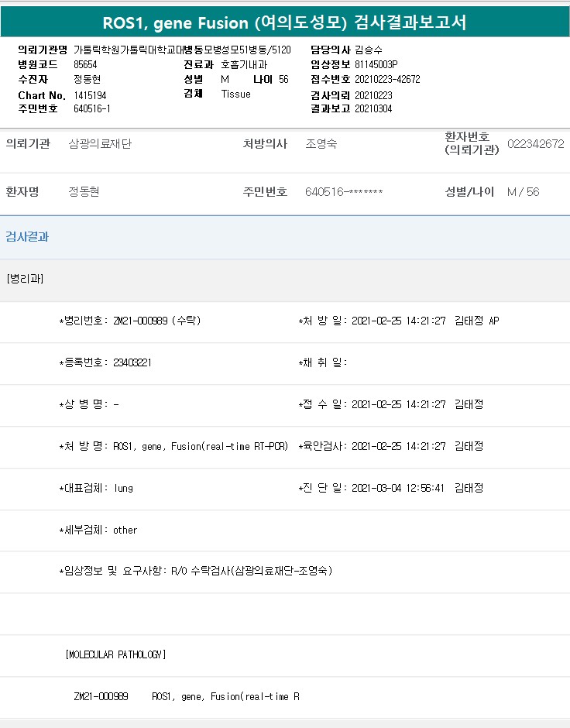This screenshot has height=728, width=570.
Task: Click the 환자명 value '정동현'
Action: click(84, 192)
